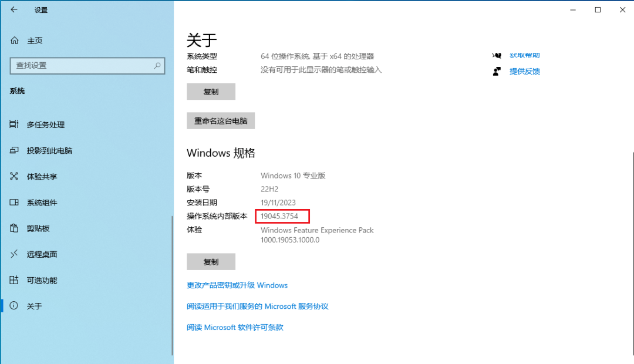Image resolution: width=634 pixels, height=364 pixels.
Task: Click version value 22H2
Action: 269,189
